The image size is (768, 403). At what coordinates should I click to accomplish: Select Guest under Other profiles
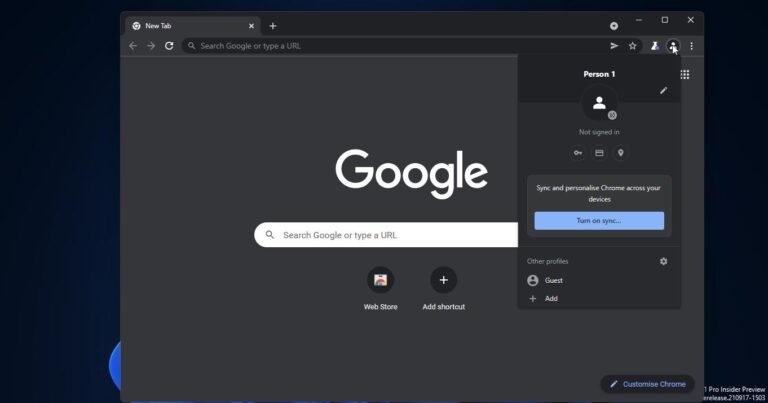pos(599,280)
